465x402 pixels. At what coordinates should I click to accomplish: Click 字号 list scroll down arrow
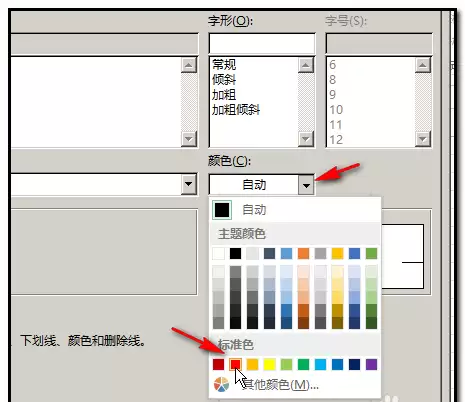tap(423, 138)
